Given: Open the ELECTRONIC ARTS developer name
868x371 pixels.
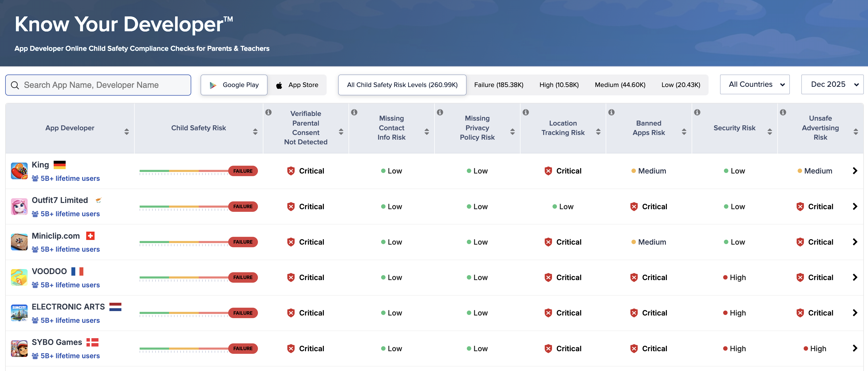Looking at the screenshot, I should [x=68, y=307].
